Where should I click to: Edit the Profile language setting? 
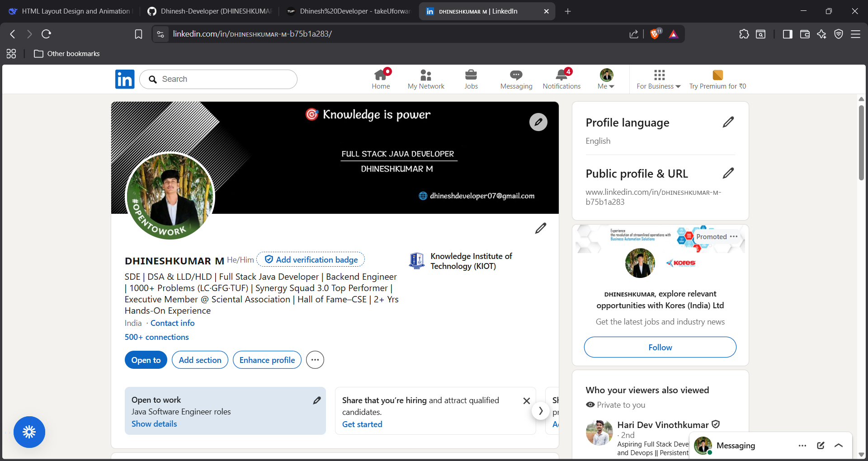728,122
